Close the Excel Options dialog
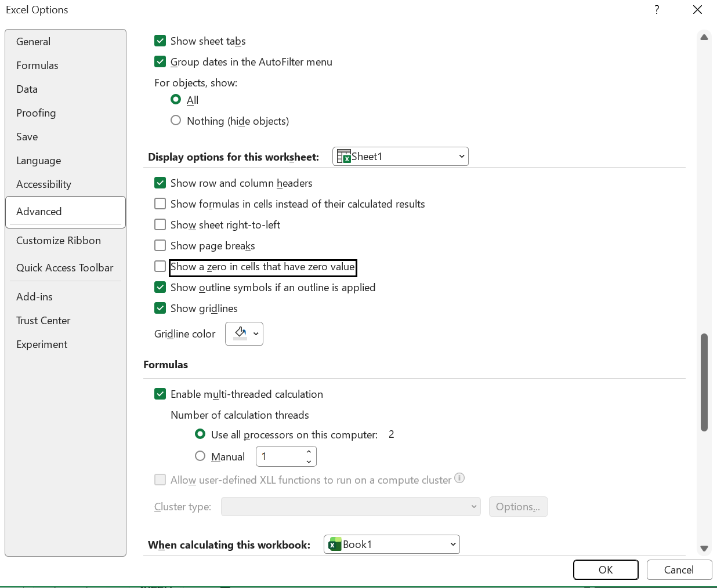This screenshot has height=588, width=717. 698,10
